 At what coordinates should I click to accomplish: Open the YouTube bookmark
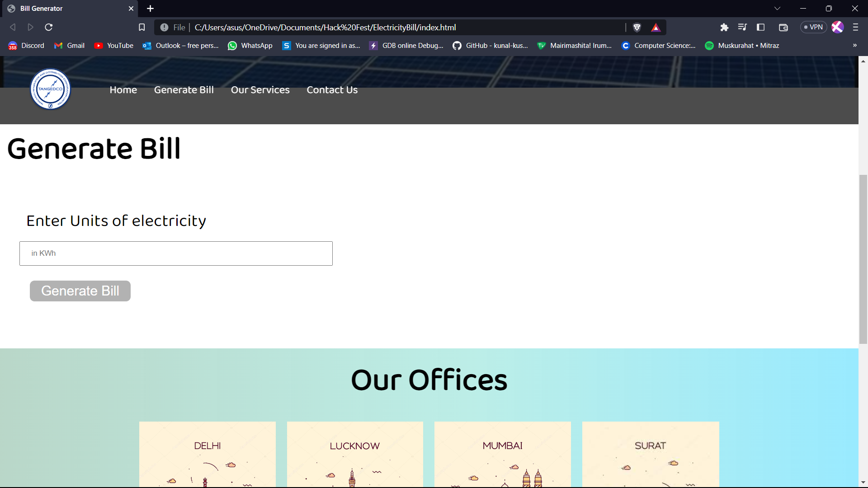113,46
